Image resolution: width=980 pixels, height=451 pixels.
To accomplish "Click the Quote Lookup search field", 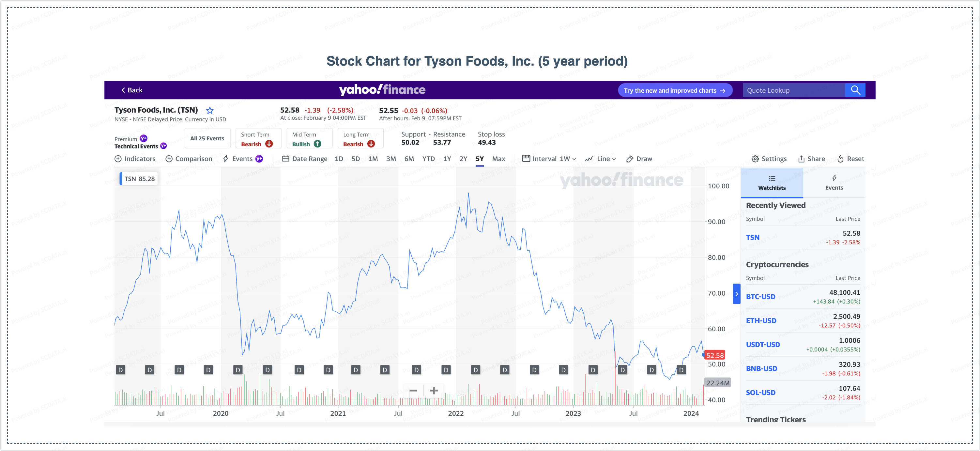I will (x=793, y=90).
